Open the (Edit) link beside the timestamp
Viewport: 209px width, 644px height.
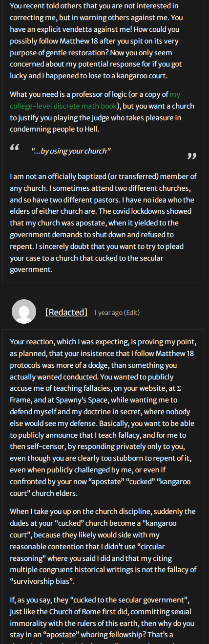(x=132, y=312)
